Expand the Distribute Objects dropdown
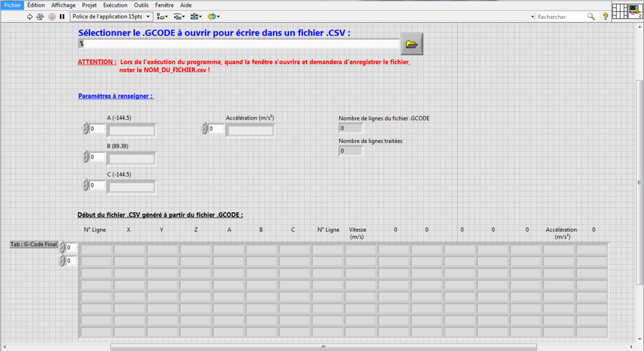 (179, 17)
